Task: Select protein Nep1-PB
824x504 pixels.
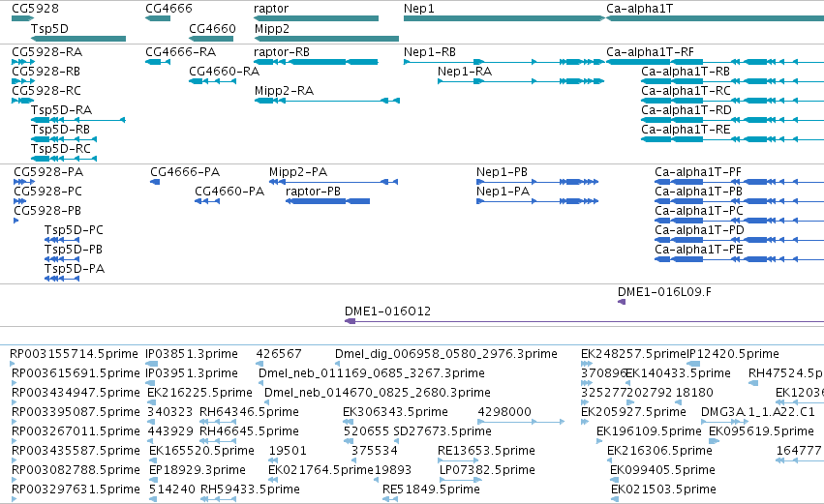Action: pyautogui.click(x=502, y=172)
